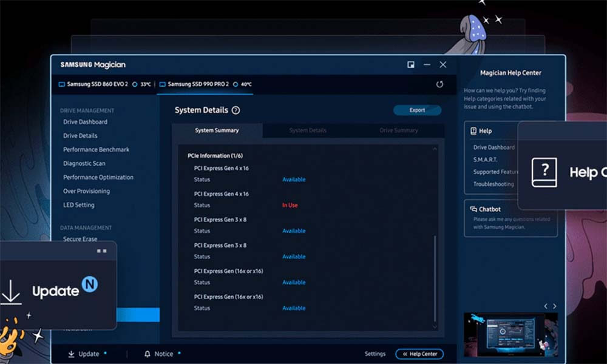Click the SSD icon next to Samsung SSD 990 PRO 2
607x364 pixels.
click(163, 85)
